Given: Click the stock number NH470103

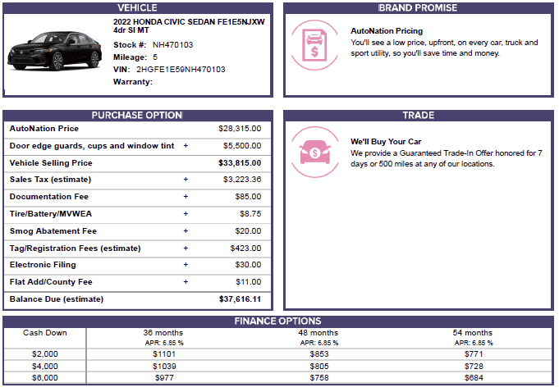Looking at the screenshot, I should [175, 44].
